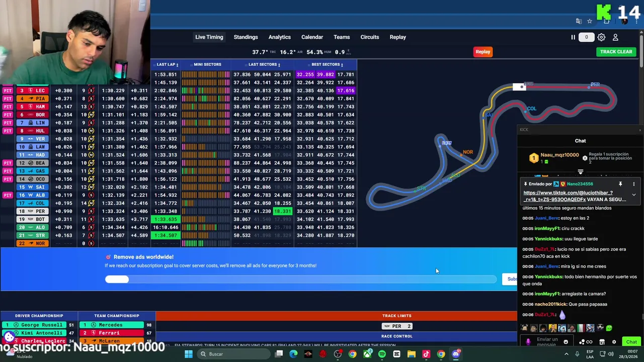This screenshot has height=362, width=644.
Task: Click the subscription goal progress bar
Action: coord(301,280)
